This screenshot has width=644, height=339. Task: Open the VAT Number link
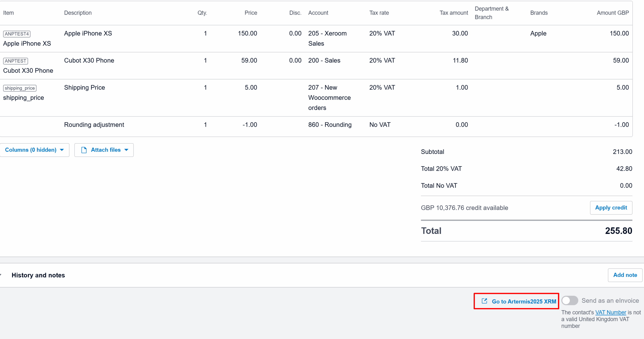tap(611, 312)
